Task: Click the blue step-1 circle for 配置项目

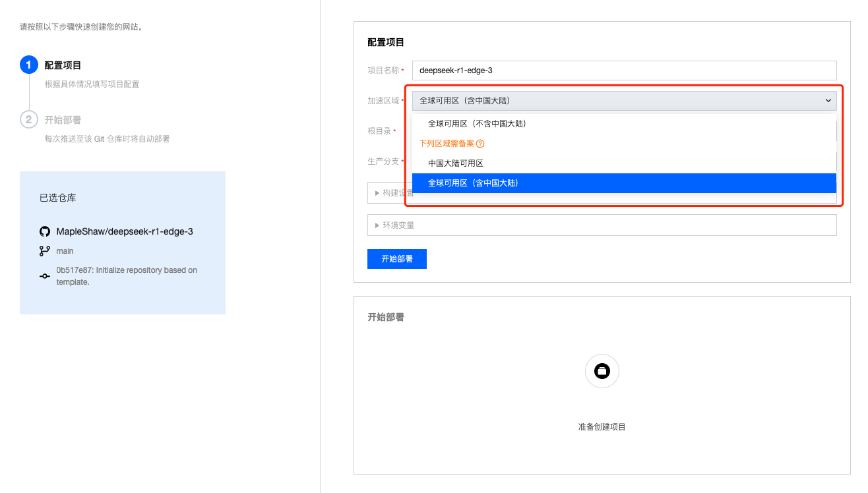Action: click(x=28, y=65)
